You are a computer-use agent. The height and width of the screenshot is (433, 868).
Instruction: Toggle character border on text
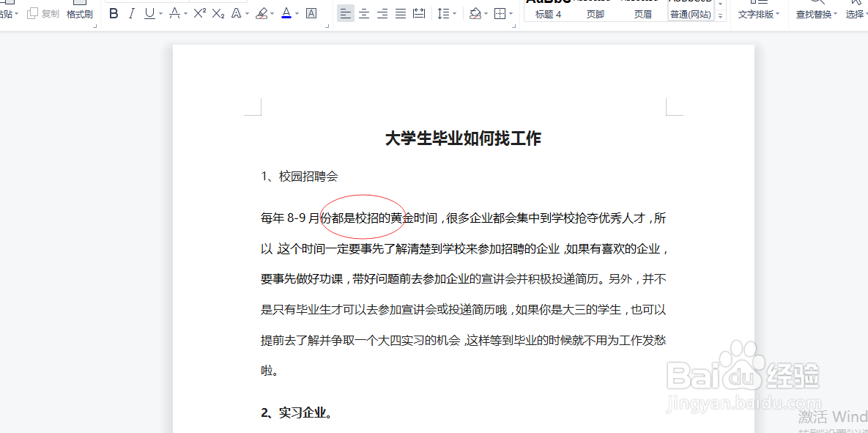[311, 13]
